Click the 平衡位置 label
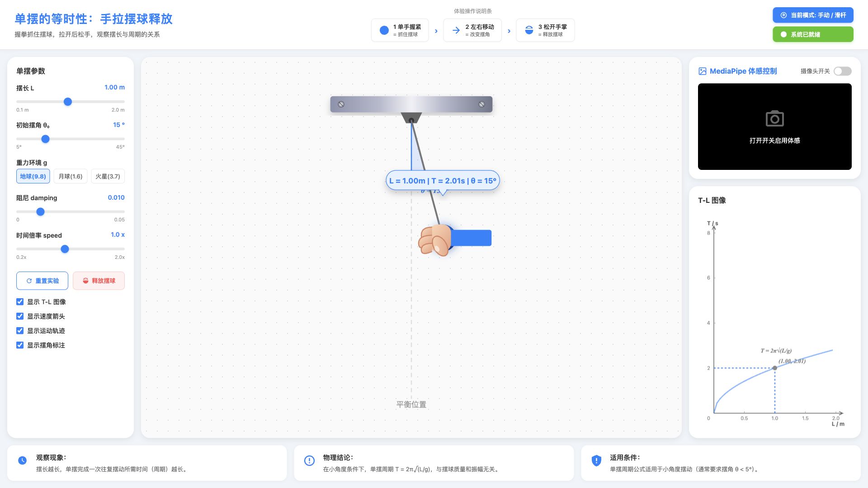Screen dimensions: 868x488 (x=411, y=404)
